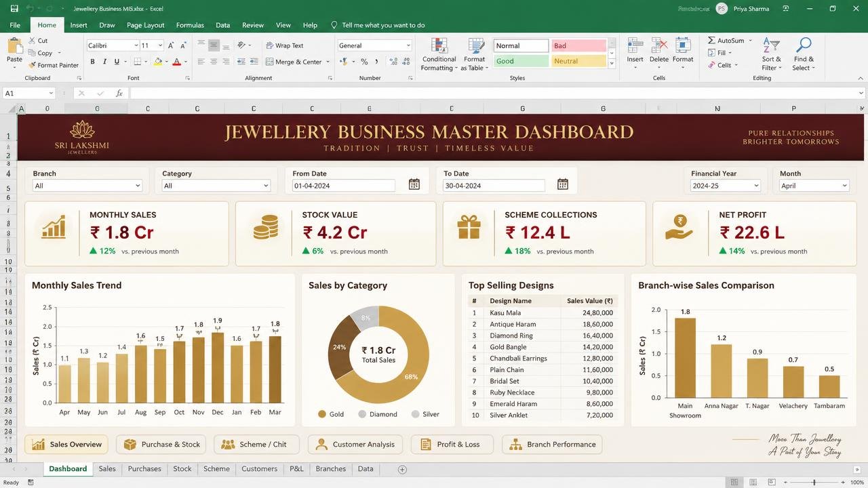The image size is (868, 488).
Task: Open the From Date calendar picker
Action: pos(414,184)
